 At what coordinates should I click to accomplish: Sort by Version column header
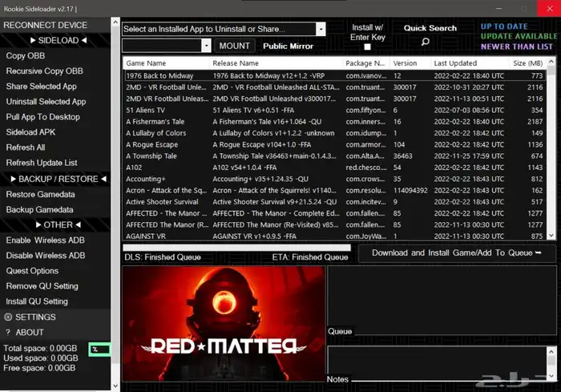410,63
